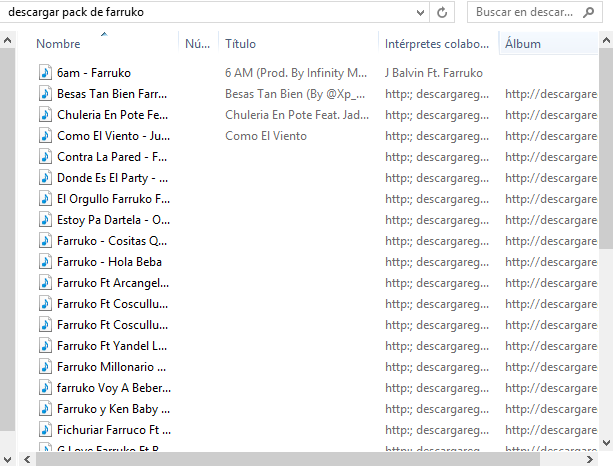The height and width of the screenshot is (466, 613).
Task: Click the horizontal scrollbar left arrow
Action: [x=27, y=459]
